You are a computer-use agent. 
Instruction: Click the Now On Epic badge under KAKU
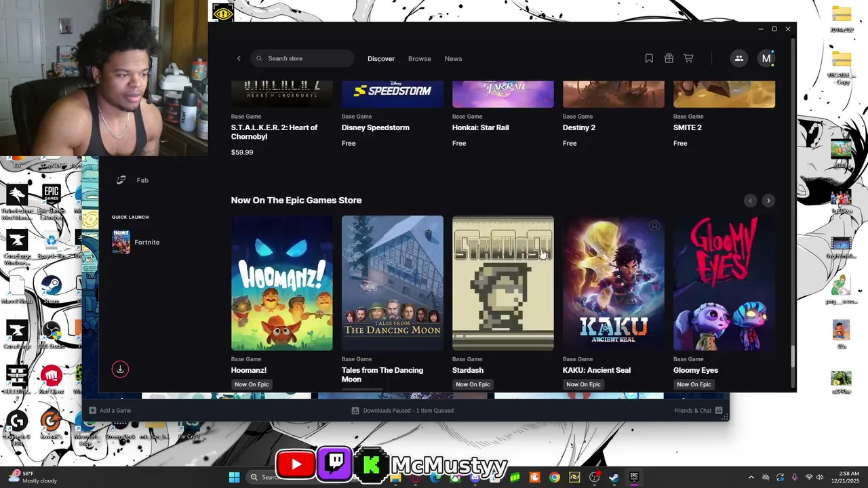583,384
